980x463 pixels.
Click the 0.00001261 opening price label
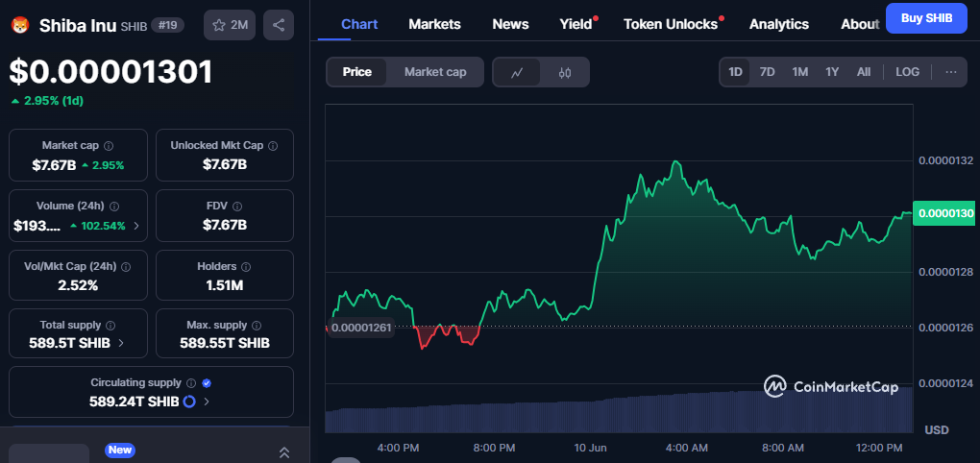[360, 328]
